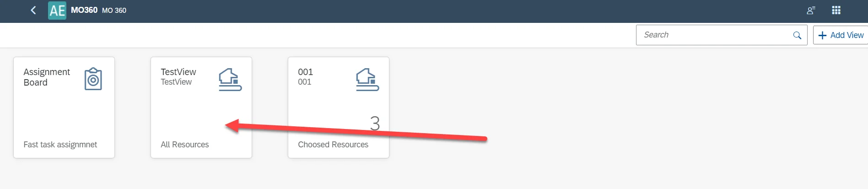Click the count 3 on 001 tile
868x189 pixels.
375,123
